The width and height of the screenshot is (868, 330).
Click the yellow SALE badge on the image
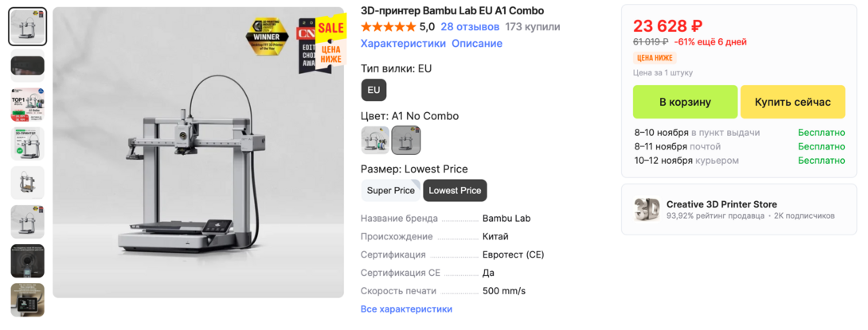pyautogui.click(x=330, y=28)
